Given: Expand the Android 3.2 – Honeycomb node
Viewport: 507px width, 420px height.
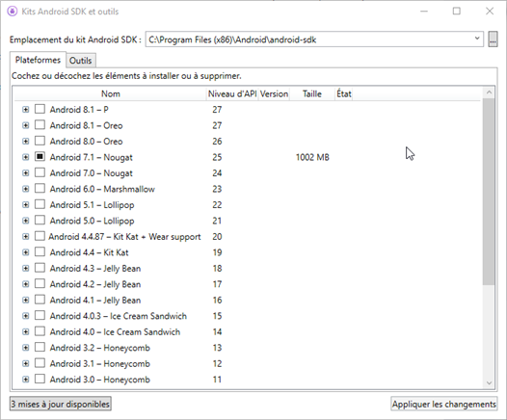Looking at the screenshot, I should tap(26, 348).
